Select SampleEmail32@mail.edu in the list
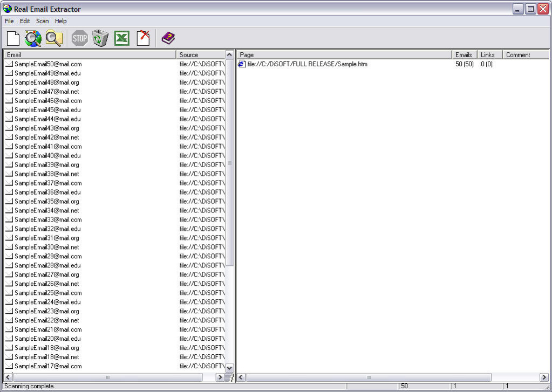Screen dimensions: 552x392 47,229
